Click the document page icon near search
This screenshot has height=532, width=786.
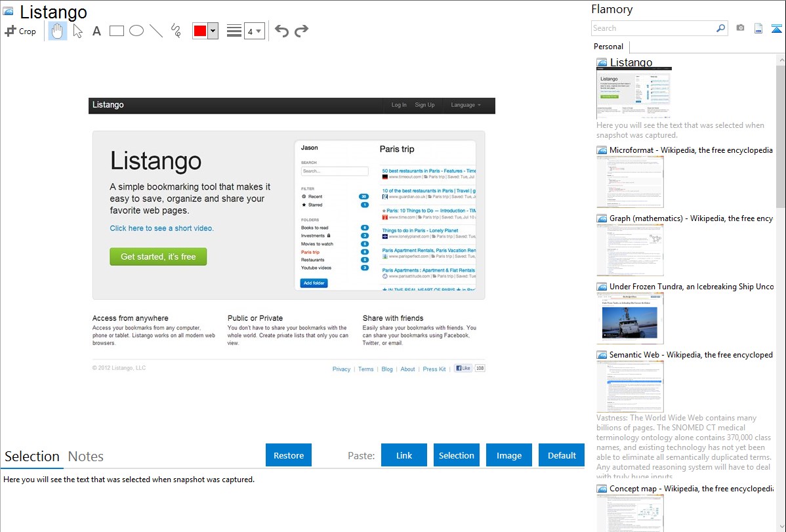[x=758, y=28]
